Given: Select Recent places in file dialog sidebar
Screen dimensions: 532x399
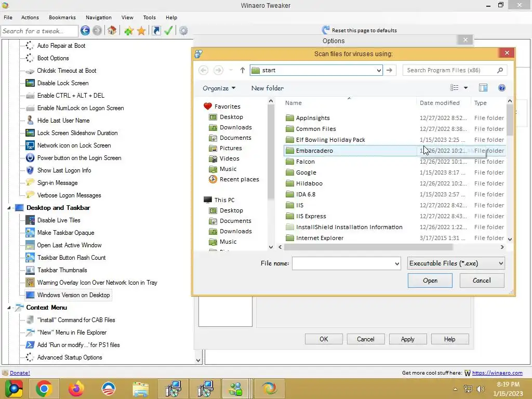Looking at the screenshot, I should point(239,179).
